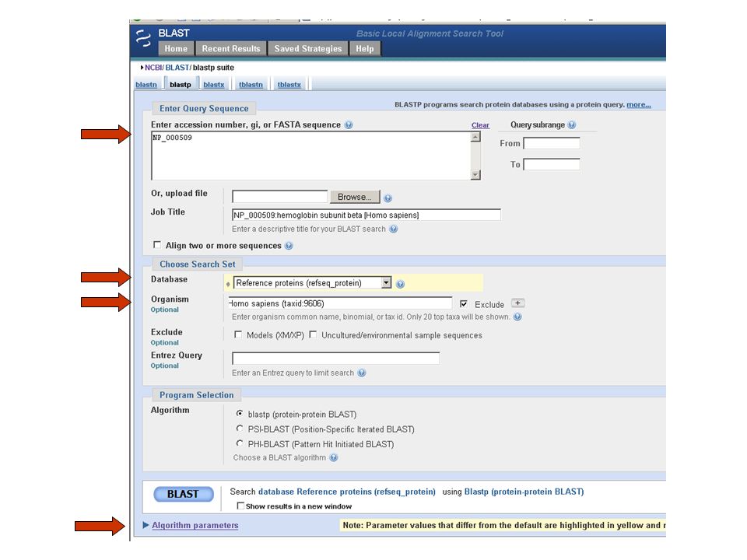Select PSI-BLAST algorithm option
Screen dimensions: 747x560
240,429
